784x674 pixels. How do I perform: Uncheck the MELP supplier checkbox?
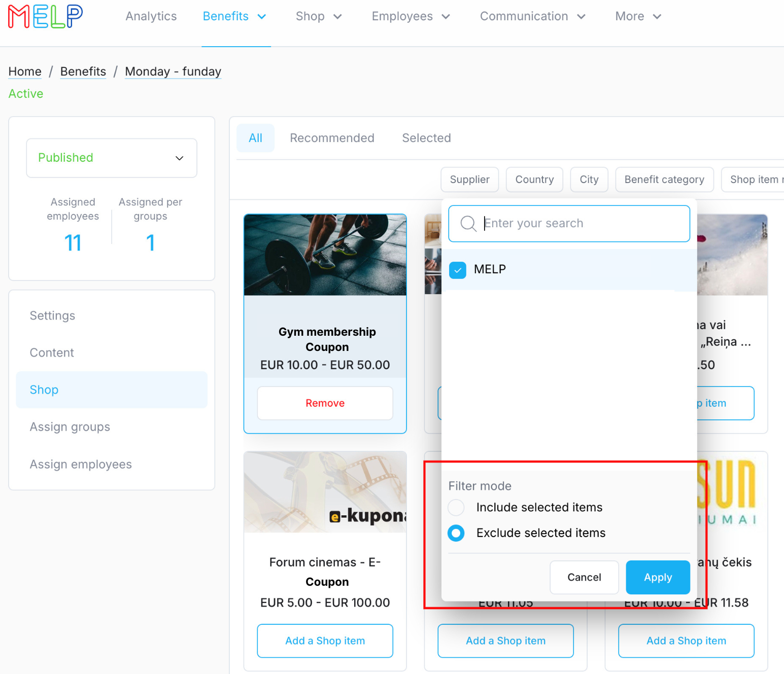coord(458,270)
